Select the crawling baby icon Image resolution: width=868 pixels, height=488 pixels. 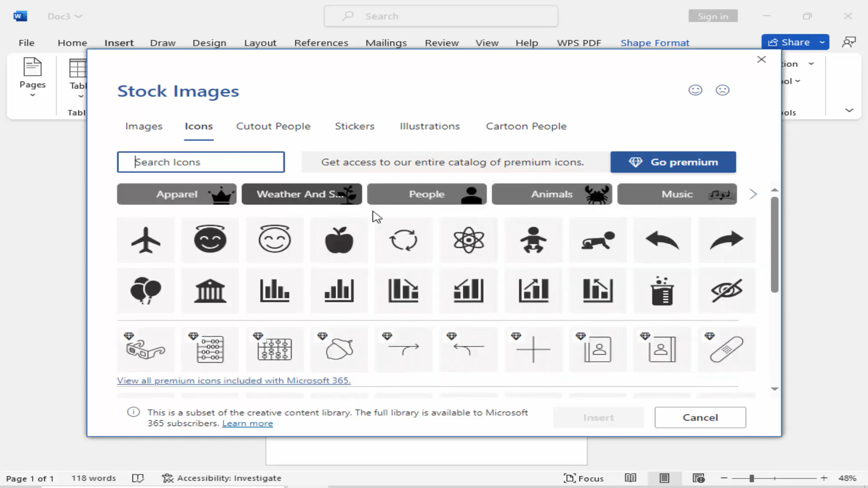coord(598,240)
